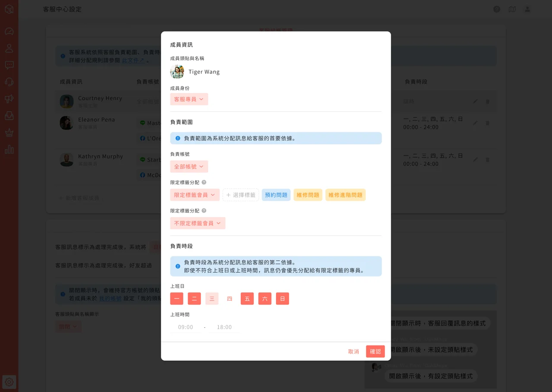Click the 預約問題 tag chip
The width and height of the screenshot is (552, 392).
276,195
